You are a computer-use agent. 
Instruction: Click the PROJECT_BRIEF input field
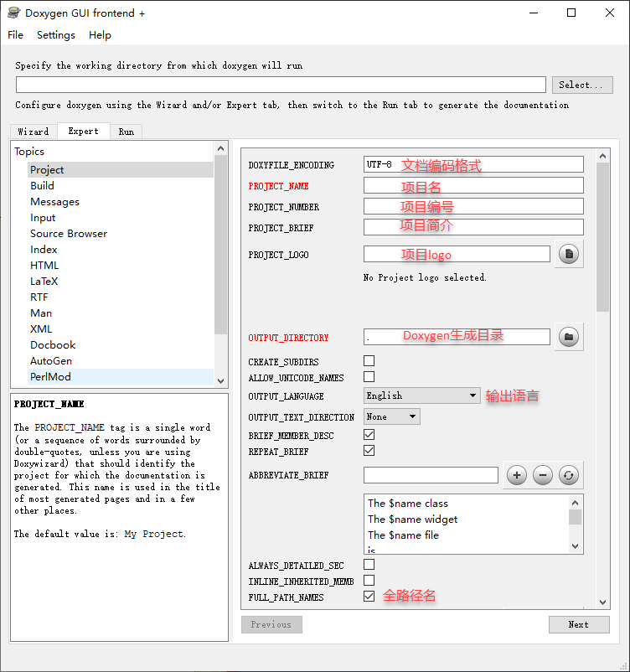(x=473, y=227)
